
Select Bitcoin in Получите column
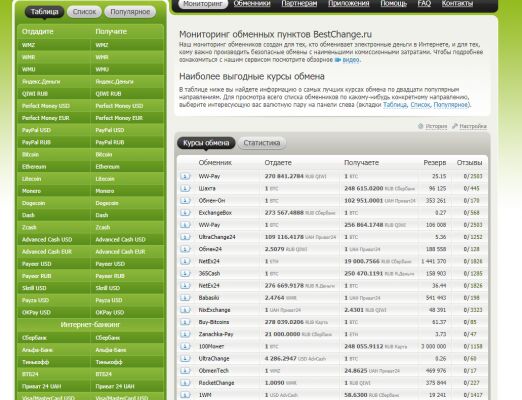coord(127,155)
